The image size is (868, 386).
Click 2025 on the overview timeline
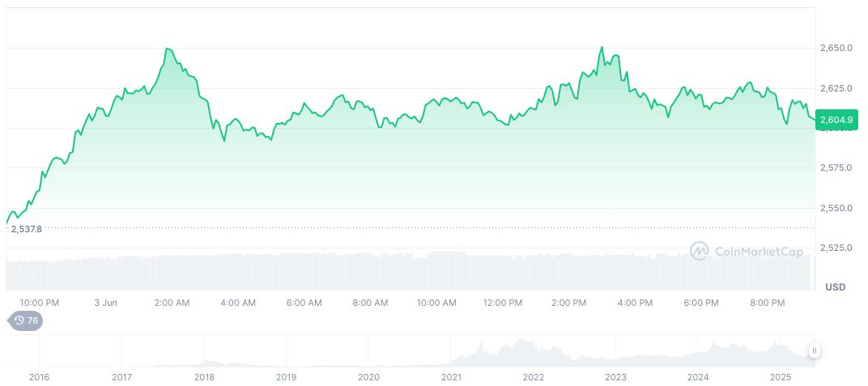781,377
